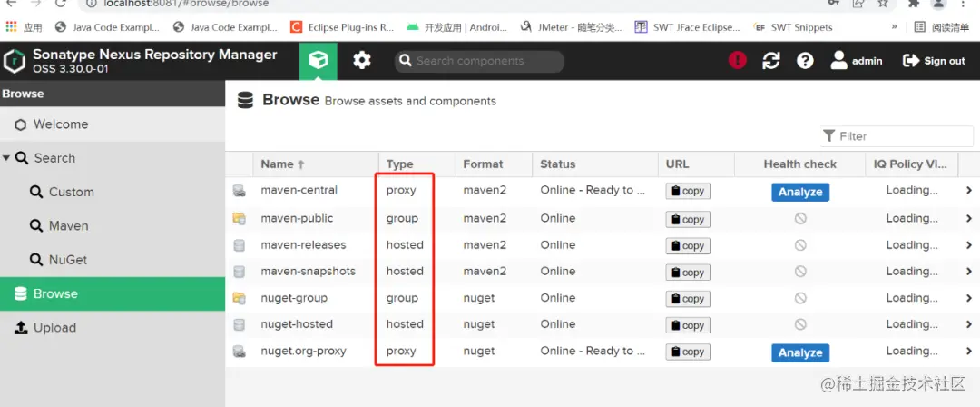Analyze health of maven-central
This screenshot has width=980, height=407.
(800, 192)
